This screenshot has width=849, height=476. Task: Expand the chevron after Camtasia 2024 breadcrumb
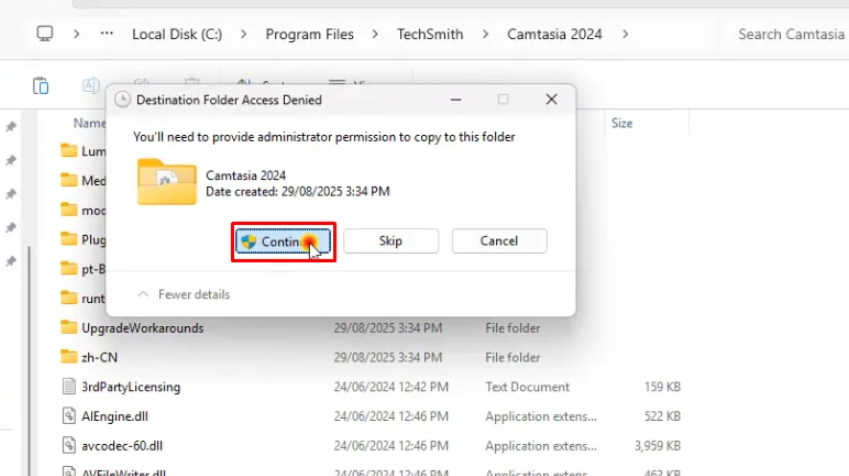click(625, 34)
